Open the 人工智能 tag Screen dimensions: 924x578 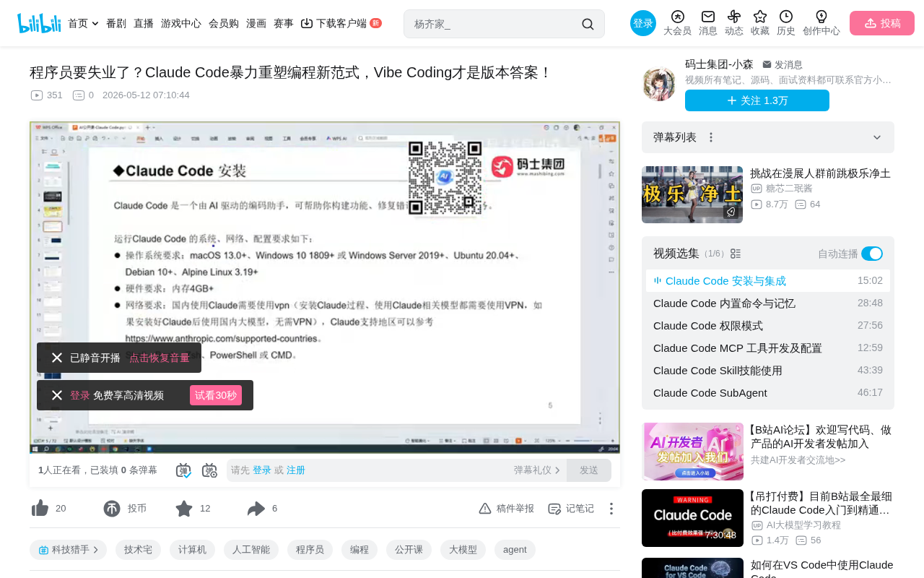[251, 550]
